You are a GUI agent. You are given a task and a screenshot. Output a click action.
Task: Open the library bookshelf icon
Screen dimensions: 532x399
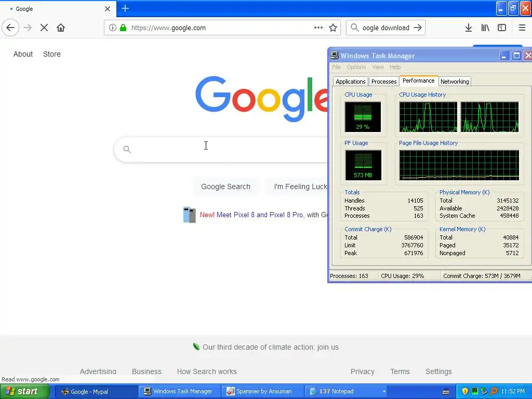(x=485, y=28)
